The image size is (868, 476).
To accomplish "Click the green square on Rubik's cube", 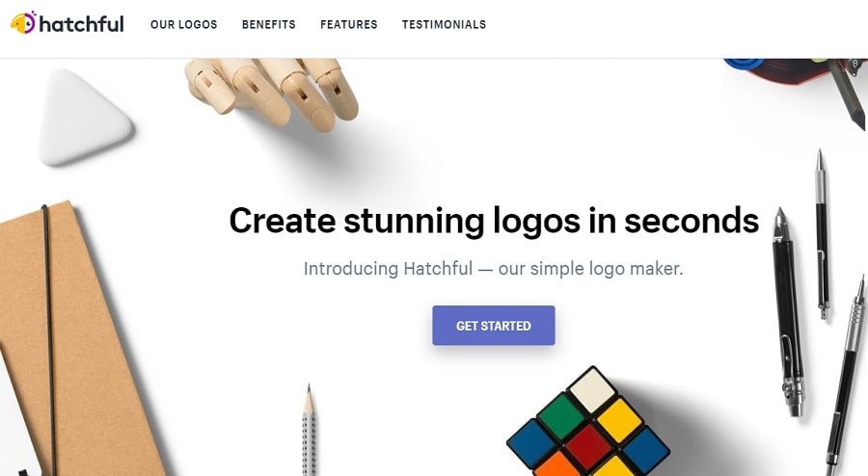I will tap(560, 416).
